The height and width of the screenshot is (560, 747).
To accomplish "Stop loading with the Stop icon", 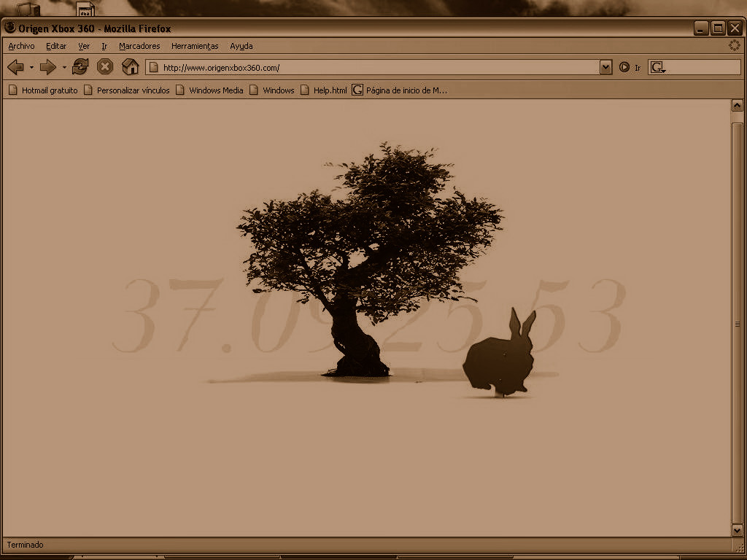I will 105,66.
